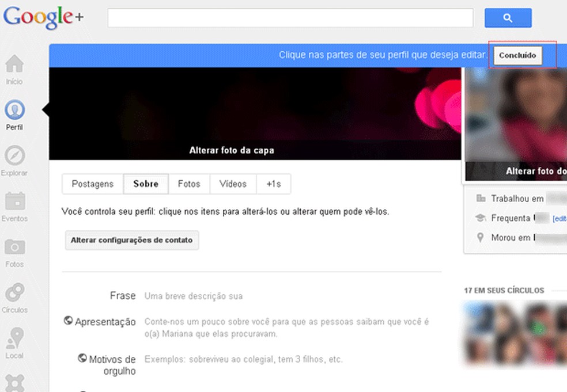Open the Vídeos tab
This screenshot has width=567, height=392.
click(233, 184)
